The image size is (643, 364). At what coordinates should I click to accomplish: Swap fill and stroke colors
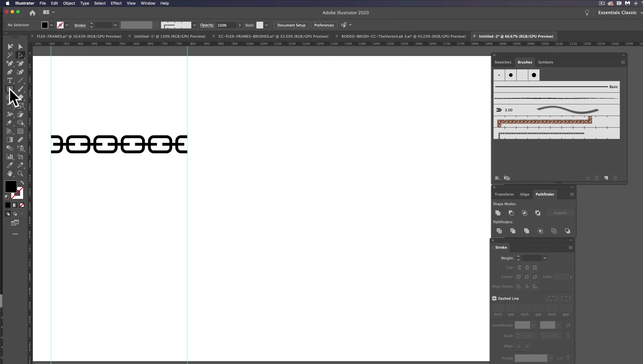coord(22,183)
